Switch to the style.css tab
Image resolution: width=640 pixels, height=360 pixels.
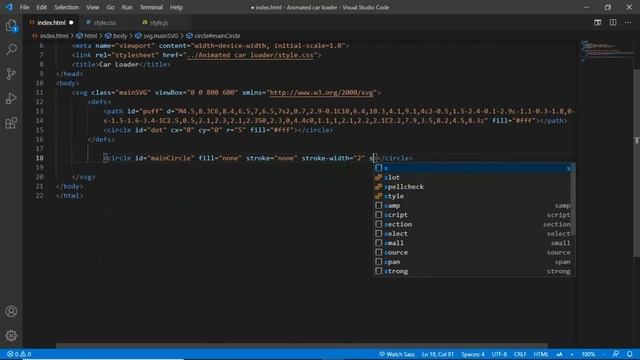(x=104, y=23)
